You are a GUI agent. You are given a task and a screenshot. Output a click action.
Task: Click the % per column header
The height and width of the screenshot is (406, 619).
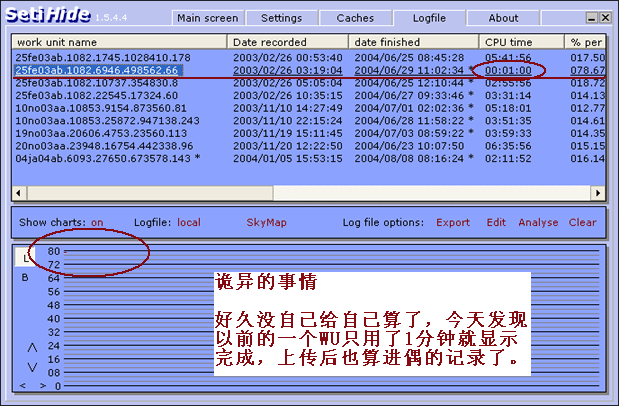[585, 42]
